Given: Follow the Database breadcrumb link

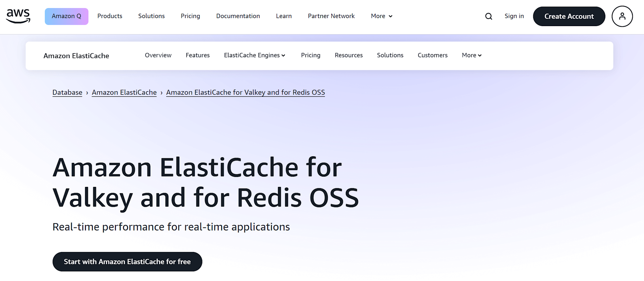Looking at the screenshot, I should point(67,92).
